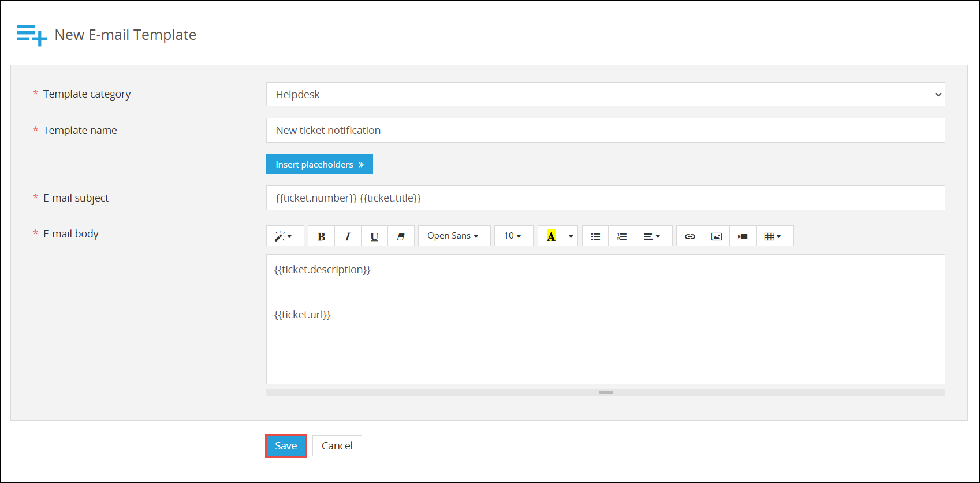Cancel the new e-mail template
The width and height of the screenshot is (980, 483).
[x=337, y=445]
